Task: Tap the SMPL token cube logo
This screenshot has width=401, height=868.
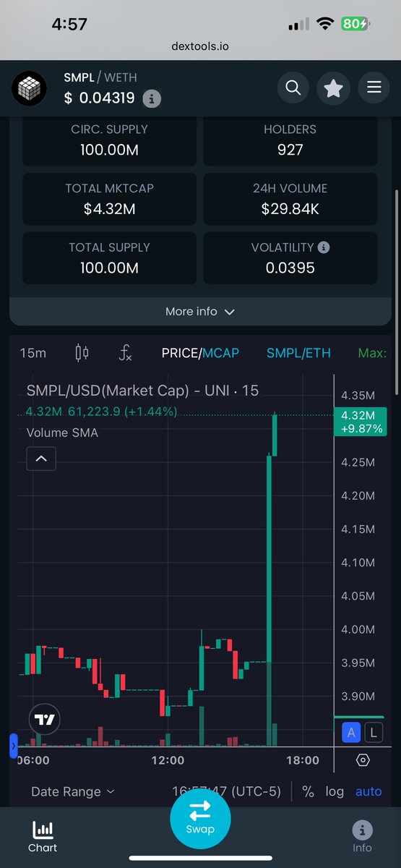Action: 29,89
